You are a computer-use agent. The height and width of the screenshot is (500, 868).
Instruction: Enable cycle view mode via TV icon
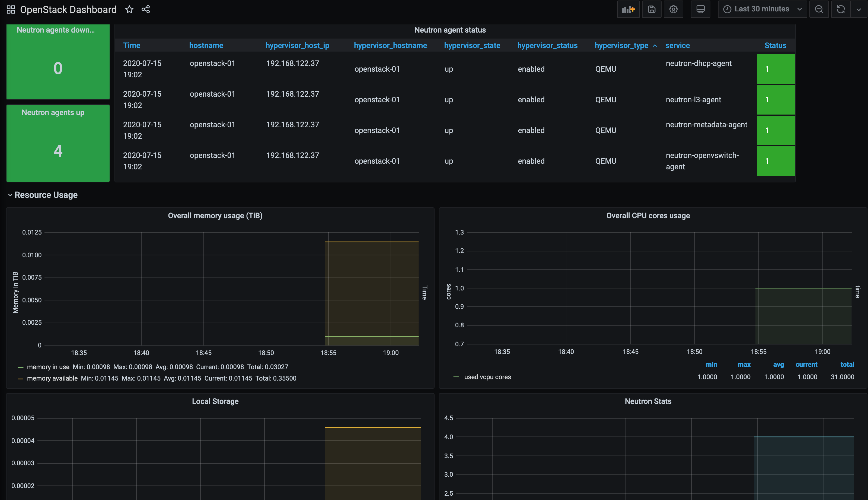[x=700, y=9]
